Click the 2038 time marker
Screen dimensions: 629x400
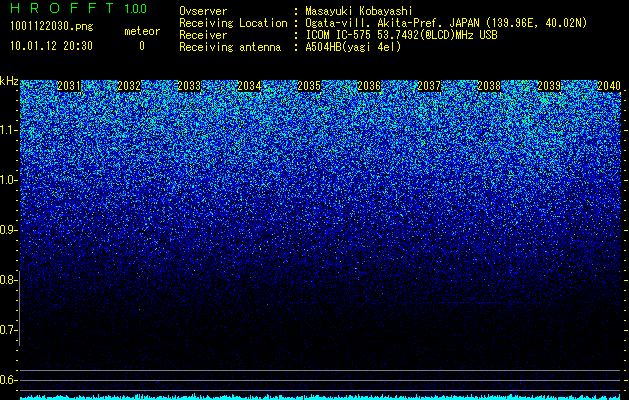(x=489, y=86)
